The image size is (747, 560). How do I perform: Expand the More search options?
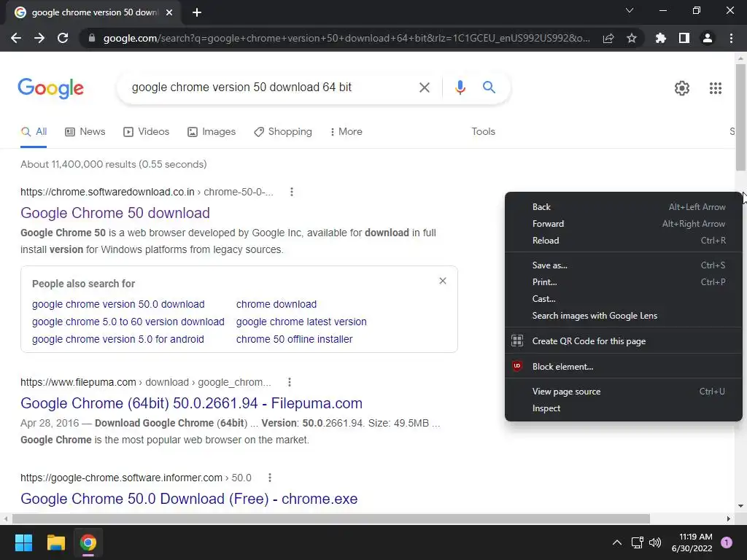pyautogui.click(x=347, y=131)
